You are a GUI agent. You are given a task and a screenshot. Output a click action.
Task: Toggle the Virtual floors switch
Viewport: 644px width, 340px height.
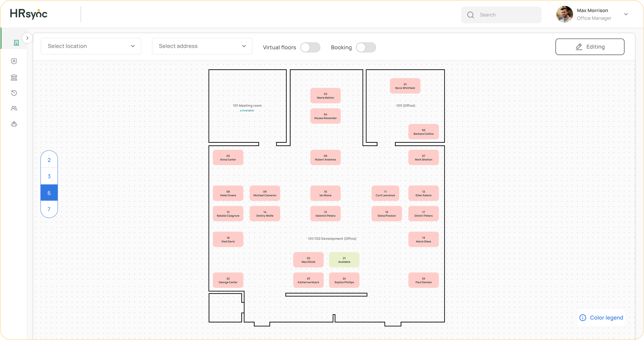(x=310, y=47)
